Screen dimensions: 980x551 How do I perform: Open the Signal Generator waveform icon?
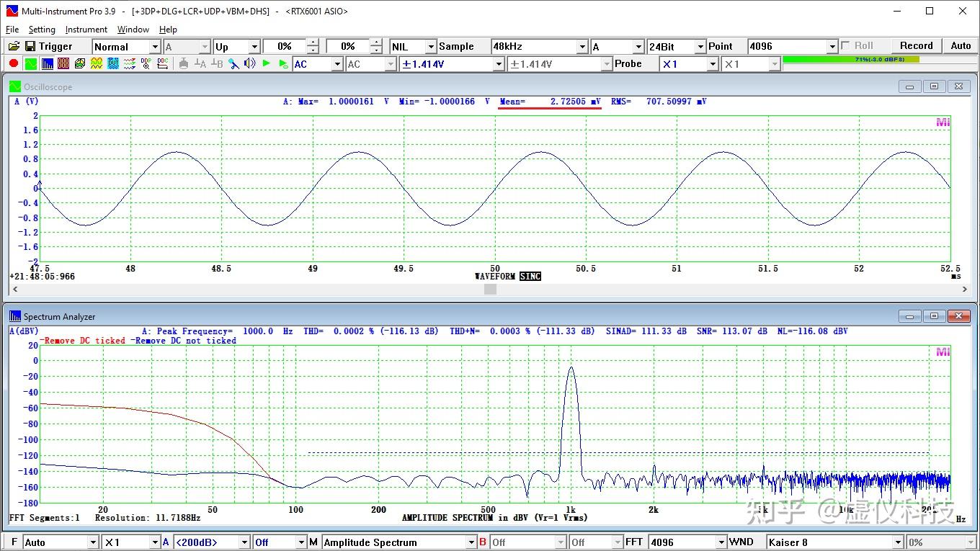(97, 63)
